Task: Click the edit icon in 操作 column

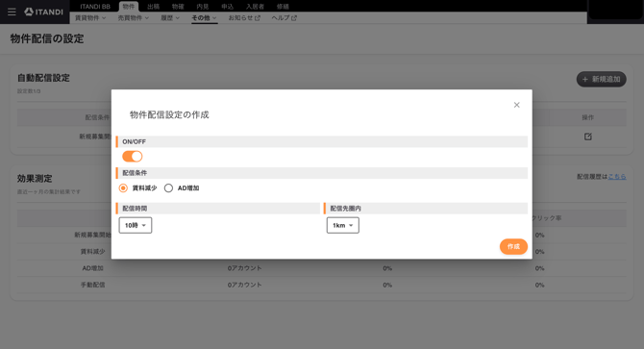Action: [x=587, y=137]
